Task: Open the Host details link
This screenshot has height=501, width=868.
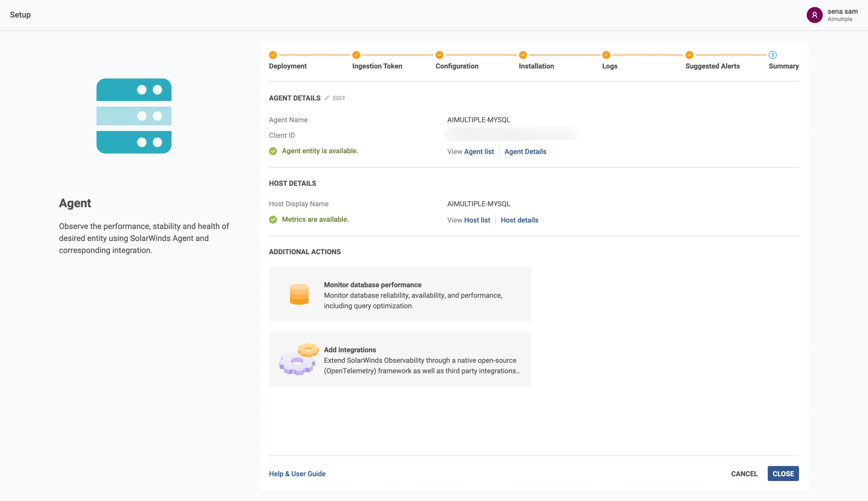Action: 519,220
